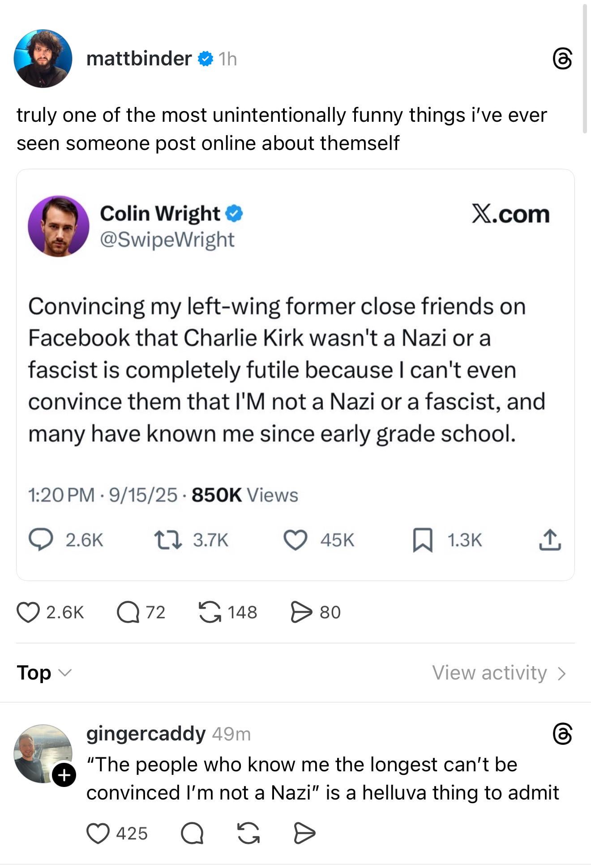Viewport: 591px width, 868px height.
Task: Share mattbinder's post via the send icon
Action: [x=301, y=612]
